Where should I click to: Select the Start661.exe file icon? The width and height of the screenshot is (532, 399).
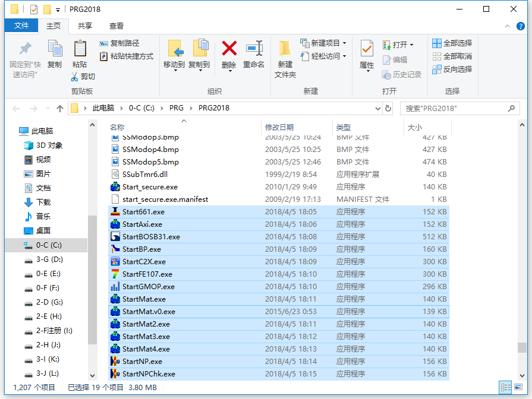115,212
